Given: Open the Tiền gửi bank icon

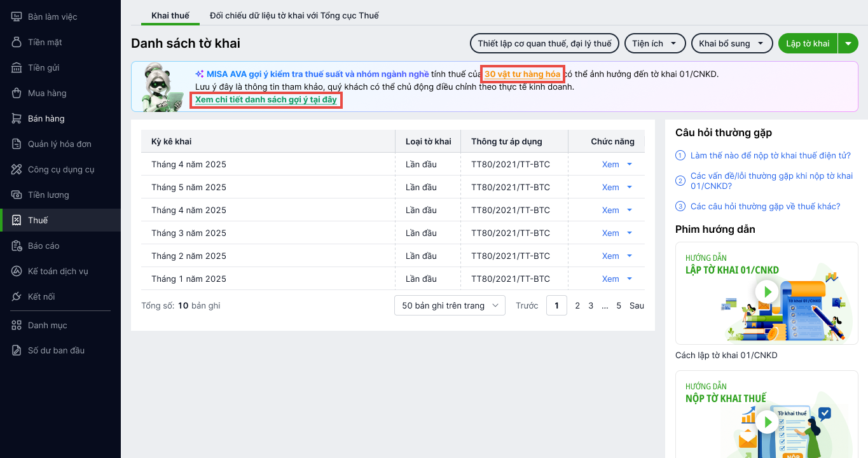Looking at the screenshot, I should coord(17,67).
